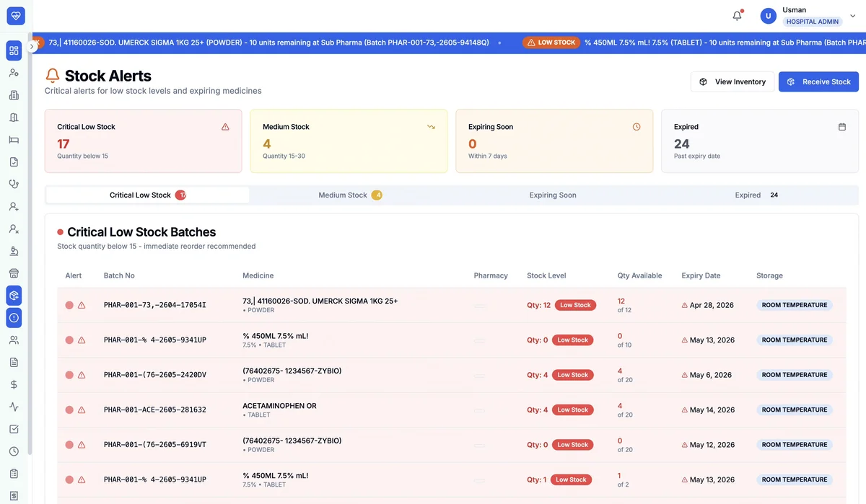Open the microscope lab icon in sidebar
Image resolution: width=866 pixels, height=504 pixels.
coord(14,251)
